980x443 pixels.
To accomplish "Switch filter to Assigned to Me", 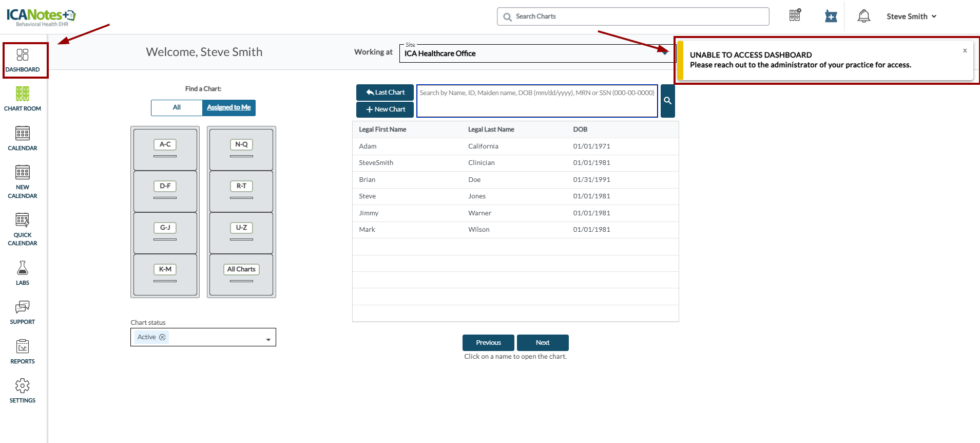I will point(229,107).
